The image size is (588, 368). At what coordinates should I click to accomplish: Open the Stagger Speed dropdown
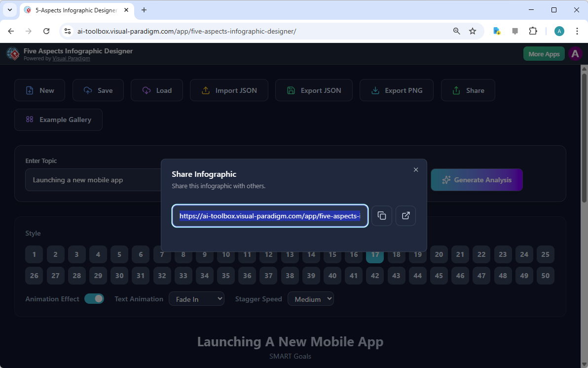pos(311,298)
